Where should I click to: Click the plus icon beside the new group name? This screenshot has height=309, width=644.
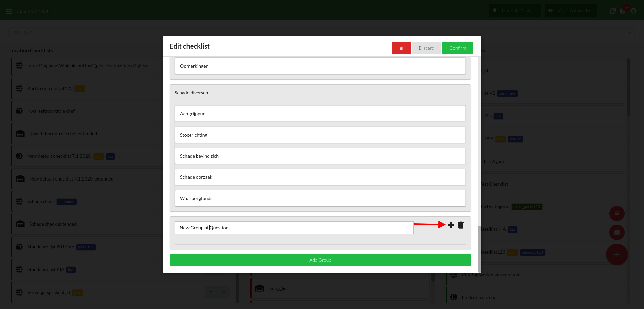pyautogui.click(x=451, y=225)
